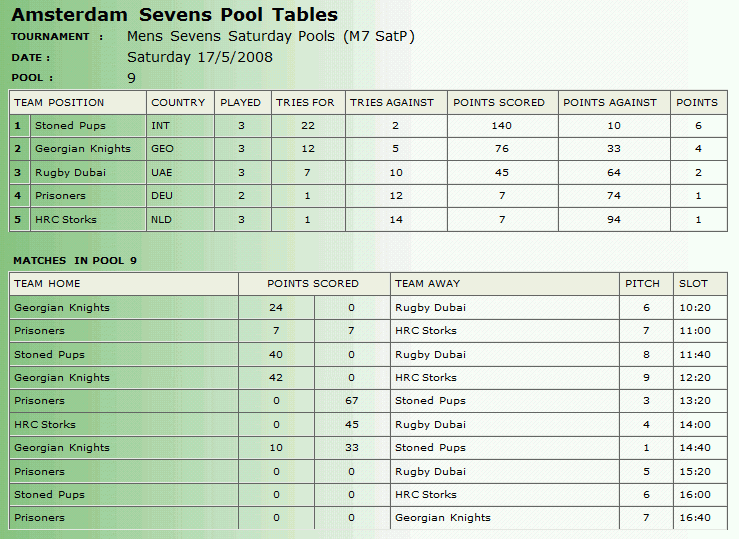
Task: Click the Stoned Pups team in standings table
Action: pos(70,126)
